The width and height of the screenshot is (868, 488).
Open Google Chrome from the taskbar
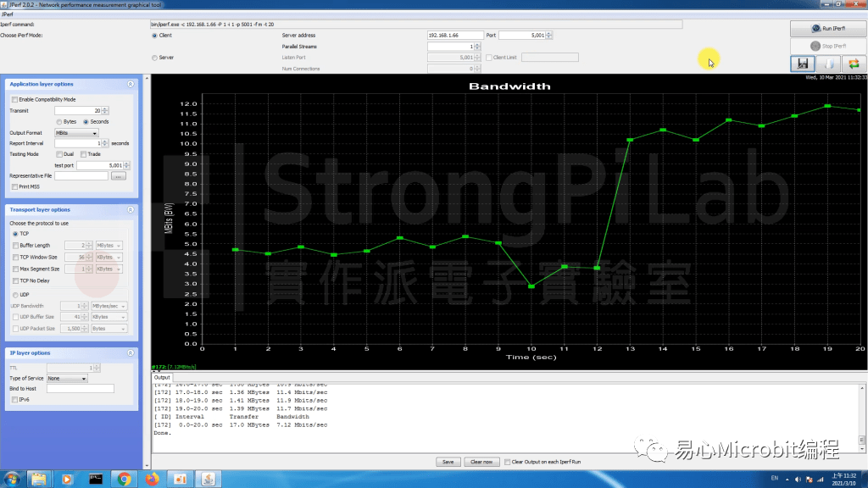coord(124,480)
